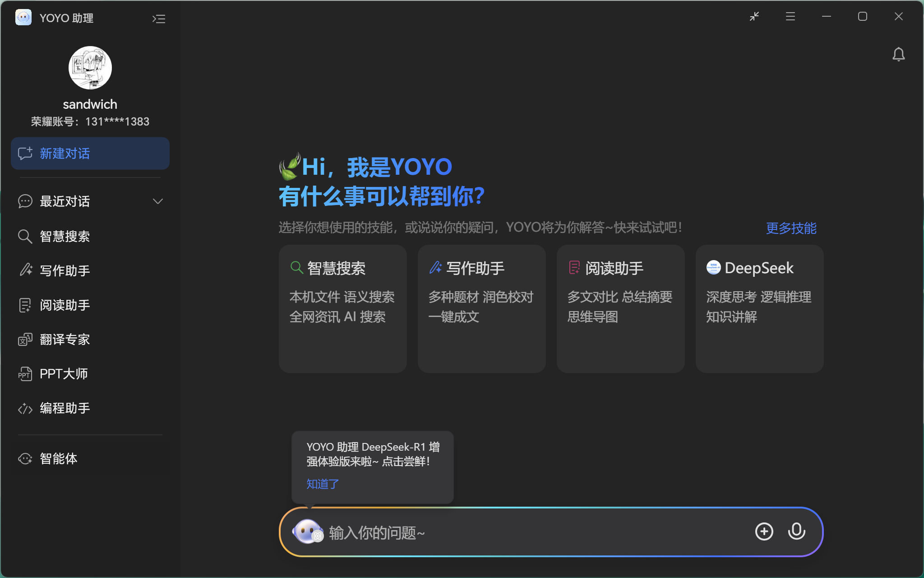Open PPT大师 in the sidebar
The width and height of the screenshot is (924, 578).
pos(90,374)
